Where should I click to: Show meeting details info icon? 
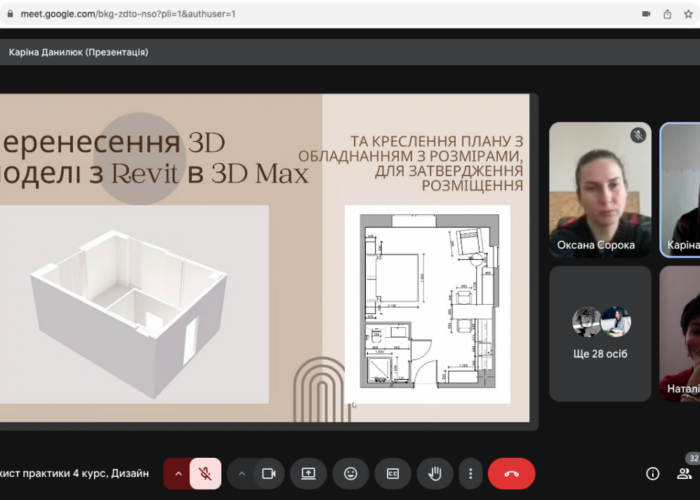(652, 473)
